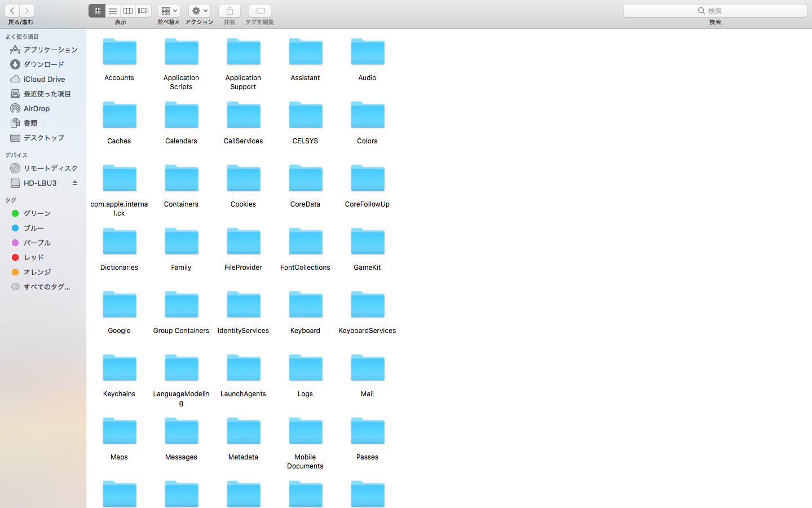Go back with the back arrow button

tap(12, 11)
